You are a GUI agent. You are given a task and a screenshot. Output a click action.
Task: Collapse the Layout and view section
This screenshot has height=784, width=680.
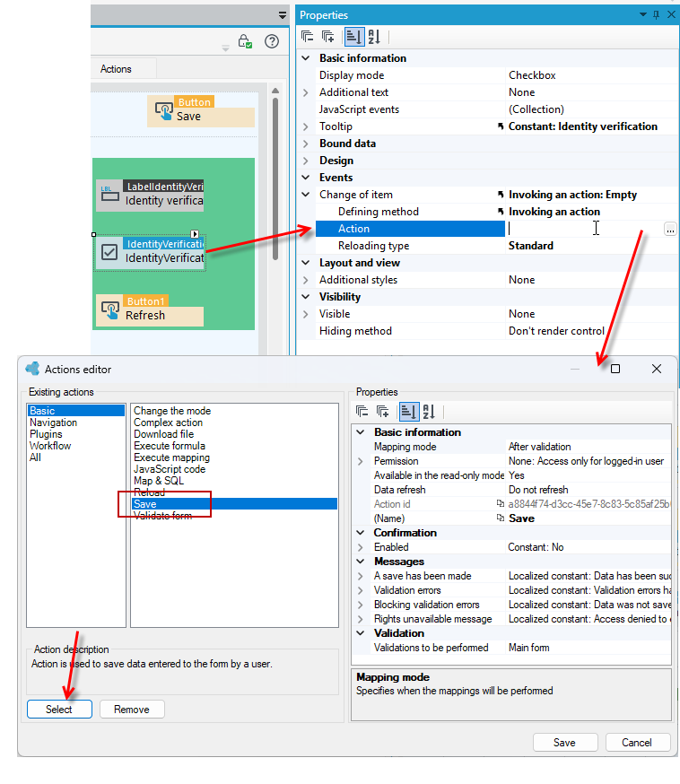(306, 263)
